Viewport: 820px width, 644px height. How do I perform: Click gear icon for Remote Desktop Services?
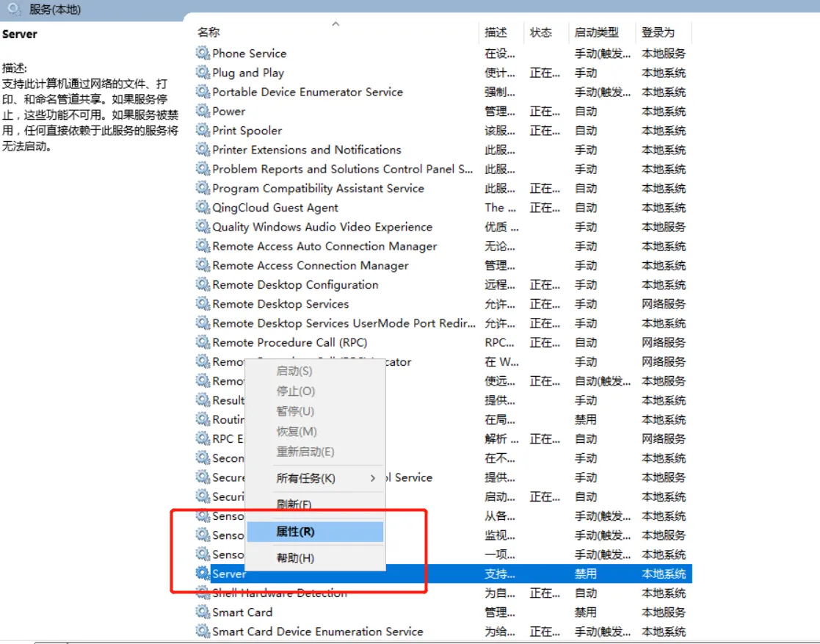click(203, 303)
